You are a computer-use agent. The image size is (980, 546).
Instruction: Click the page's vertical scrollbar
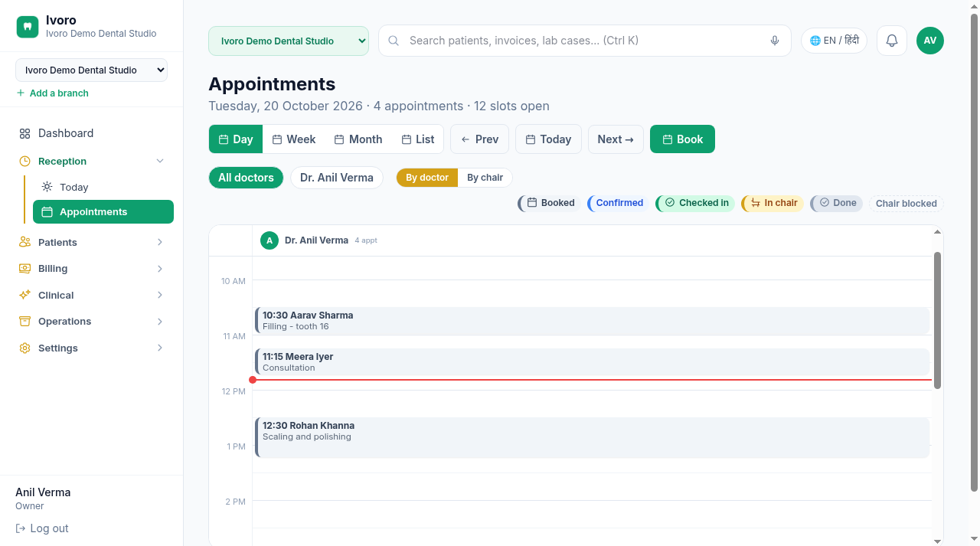(975, 253)
